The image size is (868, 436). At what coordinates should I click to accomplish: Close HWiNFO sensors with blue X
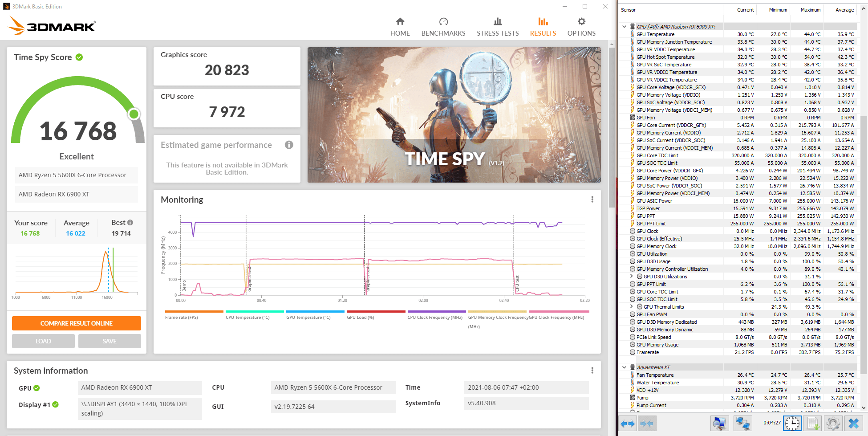[854, 424]
